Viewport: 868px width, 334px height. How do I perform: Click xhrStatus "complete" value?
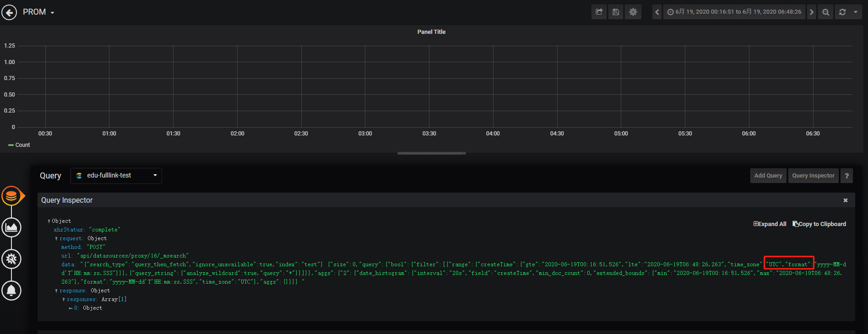[x=104, y=230]
